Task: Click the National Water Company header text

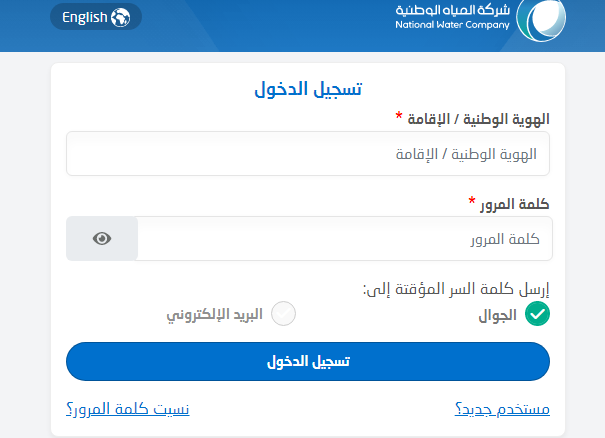Action: tap(452, 25)
